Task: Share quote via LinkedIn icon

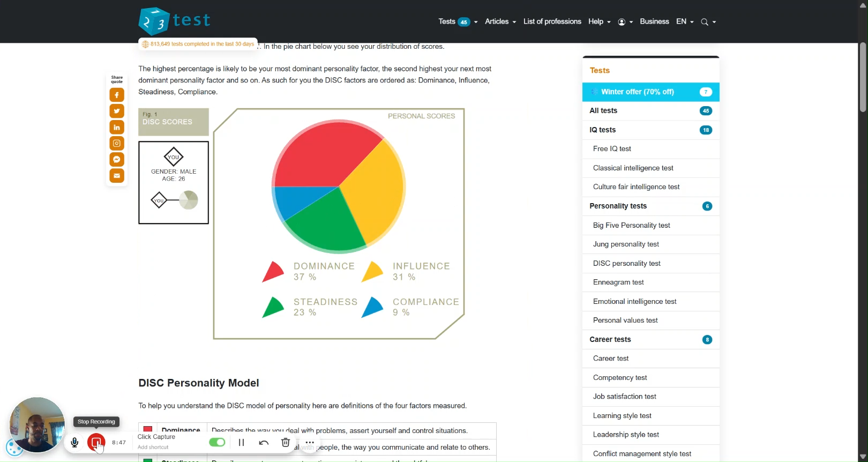Action: pos(117,127)
